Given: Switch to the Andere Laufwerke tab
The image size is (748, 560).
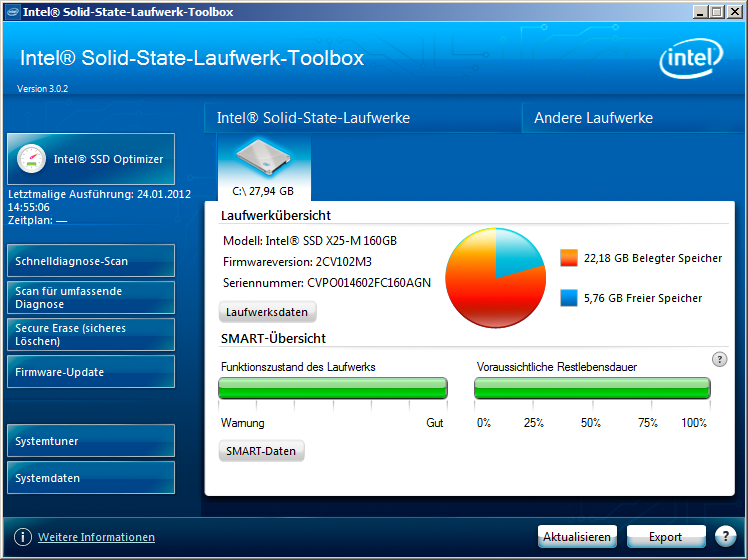Looking at the screenshot, I should click(593, 118).
